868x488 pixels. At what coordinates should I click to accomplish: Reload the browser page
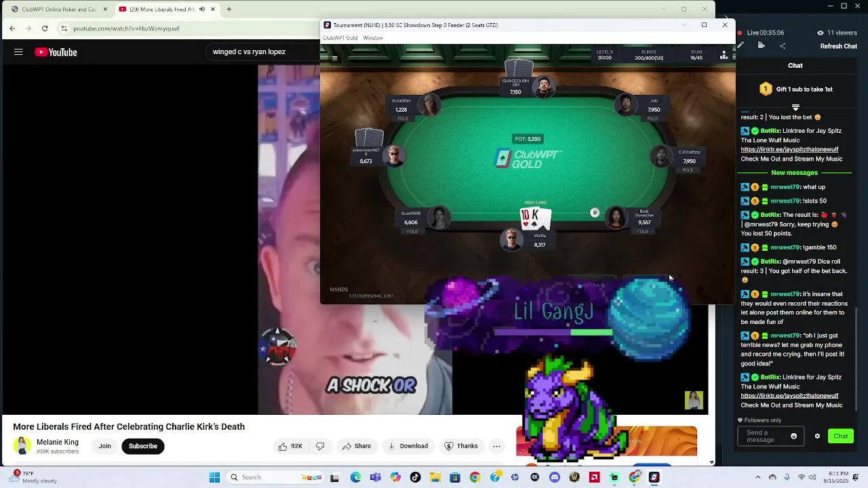tap(45, 28)
